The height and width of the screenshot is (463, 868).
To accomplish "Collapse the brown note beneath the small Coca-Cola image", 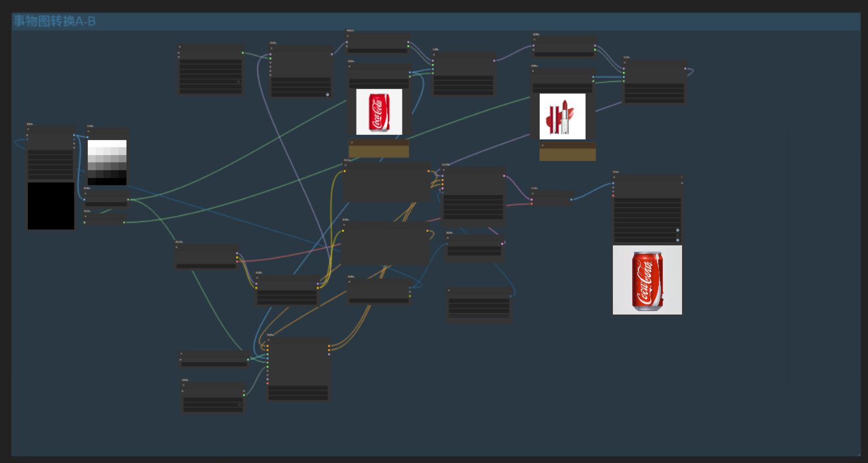I will [x=352, y=142].
